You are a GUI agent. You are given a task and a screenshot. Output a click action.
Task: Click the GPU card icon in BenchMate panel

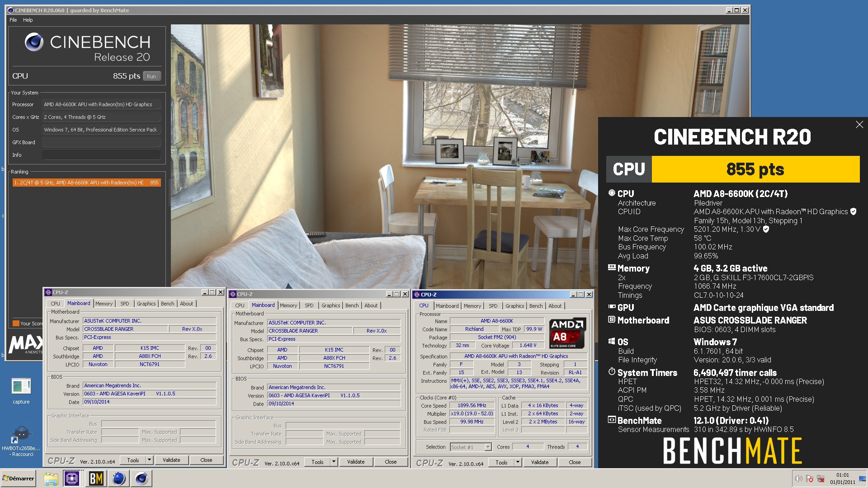point(612,307)
